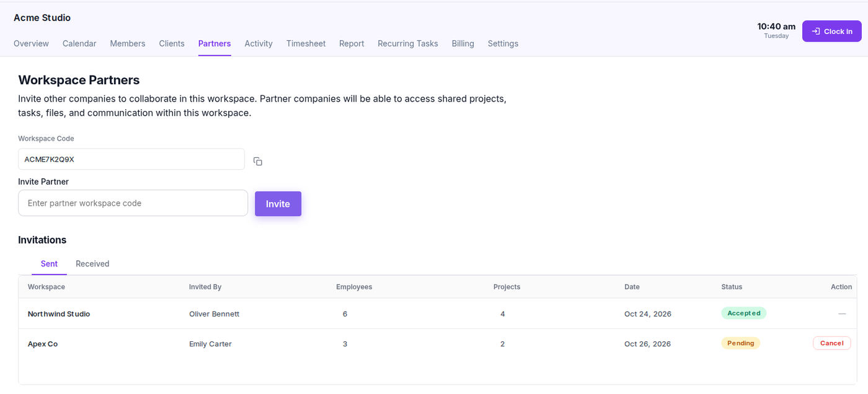This screenshot has width=868, height=394.
Task: Click the Clock In button
Action: (831, 31)
